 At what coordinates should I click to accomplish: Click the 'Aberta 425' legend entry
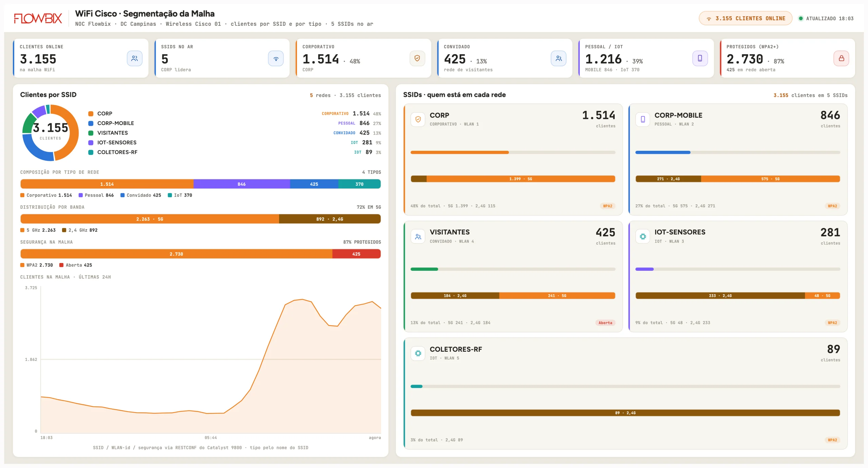(76, 265)
